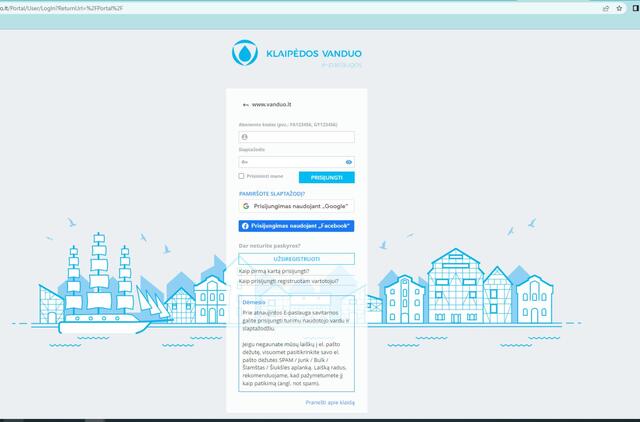
Task: Sign in using "Prisijungimas naudojant Facebook"
Action: (297, 226)
